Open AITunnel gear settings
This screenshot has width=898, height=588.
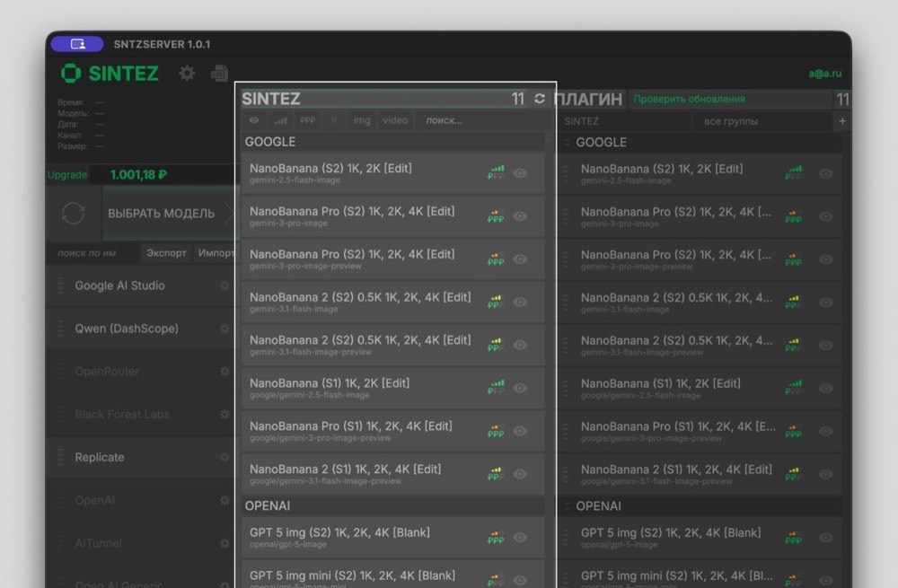[224, 543]
